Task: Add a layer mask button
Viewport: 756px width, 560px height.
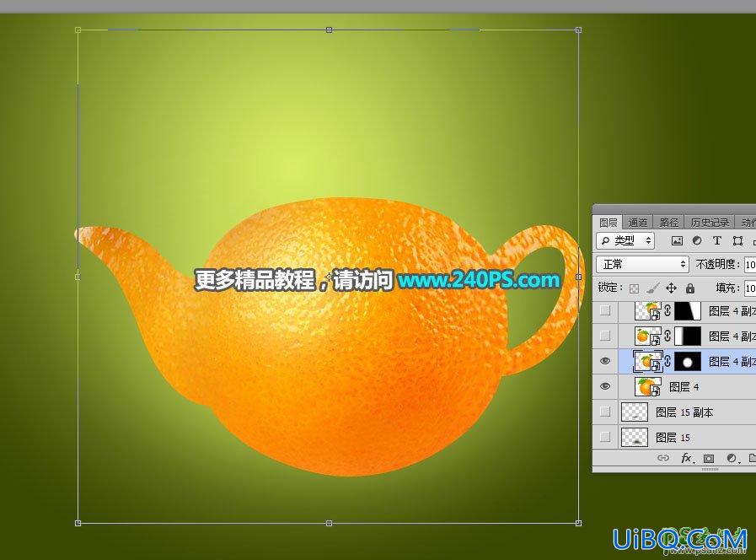Action: pos(708,458)
